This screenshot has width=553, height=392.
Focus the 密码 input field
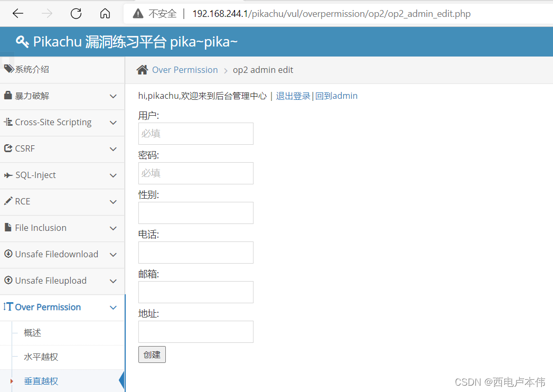coord(196,173)
